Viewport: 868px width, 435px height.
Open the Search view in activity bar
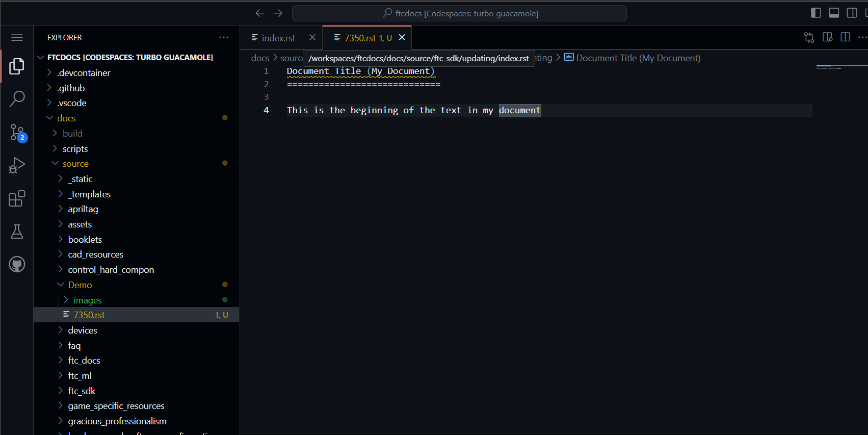(17, 98)
